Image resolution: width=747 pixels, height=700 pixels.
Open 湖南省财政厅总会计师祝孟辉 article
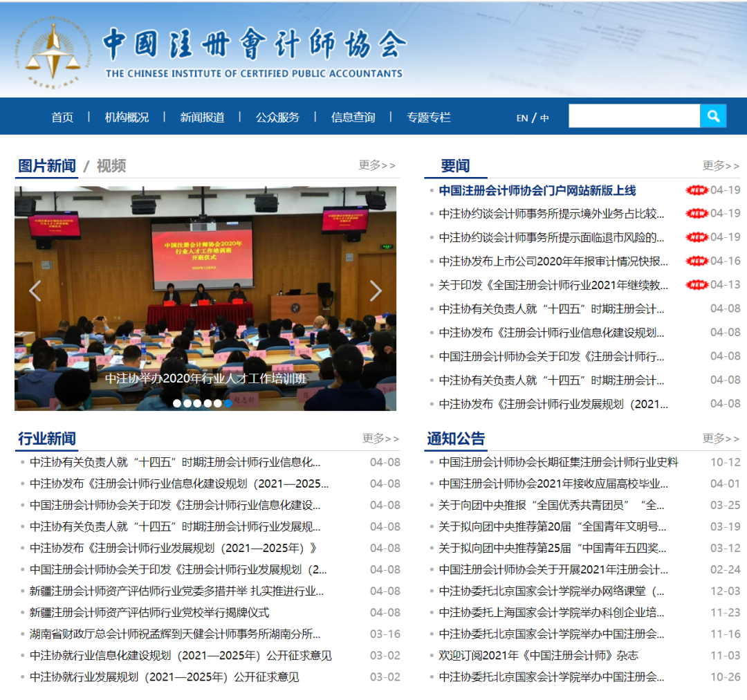[x=175, y=634]
